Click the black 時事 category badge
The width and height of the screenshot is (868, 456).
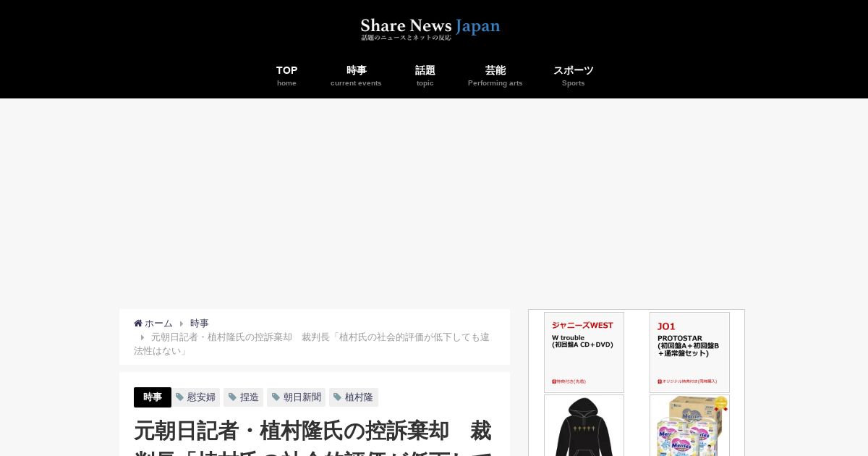coord(153,397)
